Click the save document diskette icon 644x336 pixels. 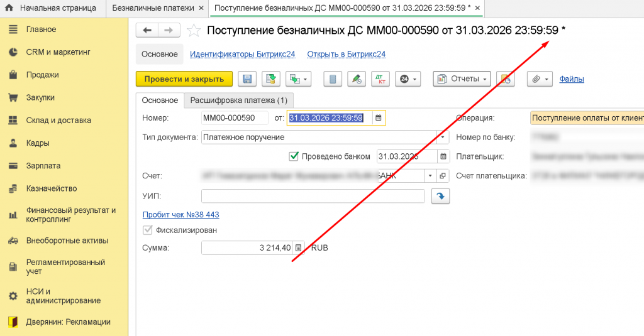click(x=247, y=79)
